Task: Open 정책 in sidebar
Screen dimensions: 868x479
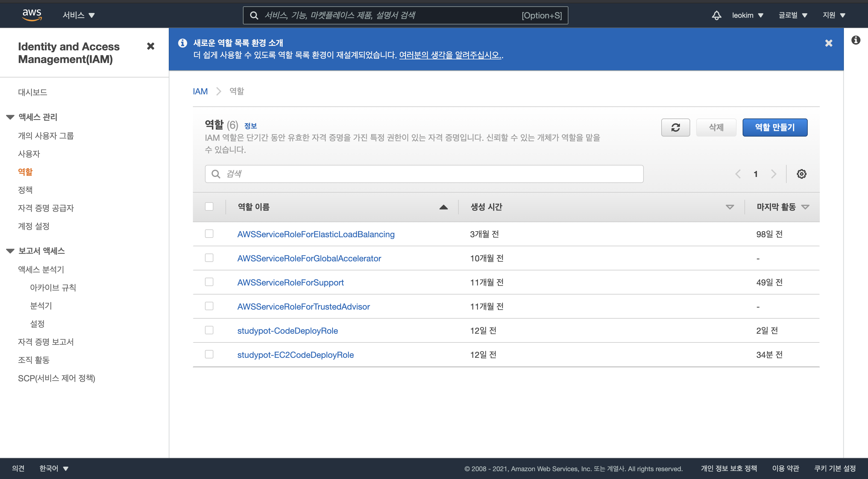Action: click(x=25, y=190)
